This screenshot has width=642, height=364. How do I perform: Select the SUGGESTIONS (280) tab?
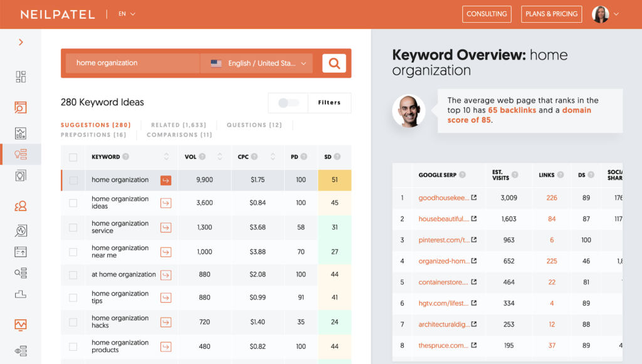click(96, 125)
